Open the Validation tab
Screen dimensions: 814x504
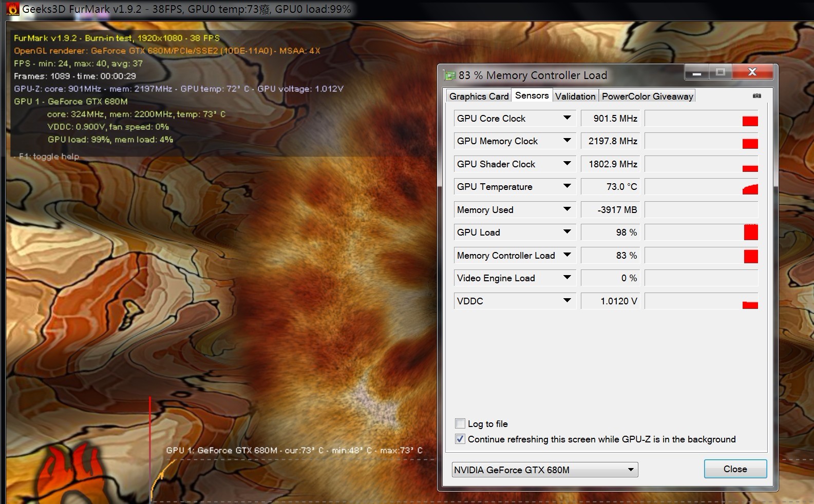575,96
